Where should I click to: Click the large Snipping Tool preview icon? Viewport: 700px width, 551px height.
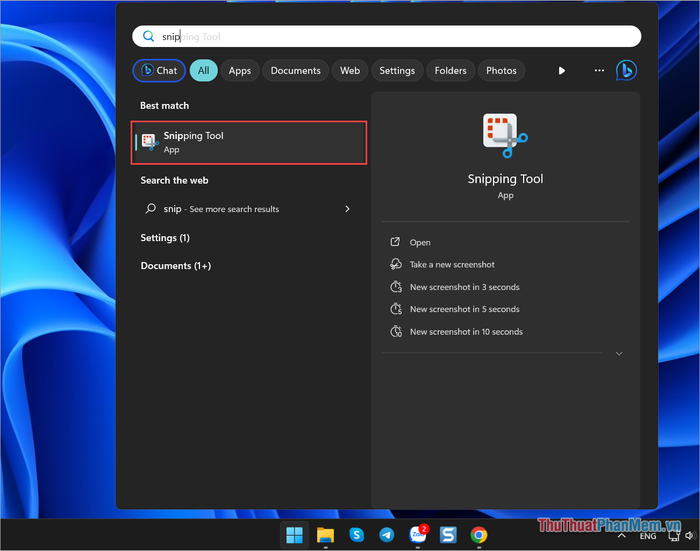[505, 135]
